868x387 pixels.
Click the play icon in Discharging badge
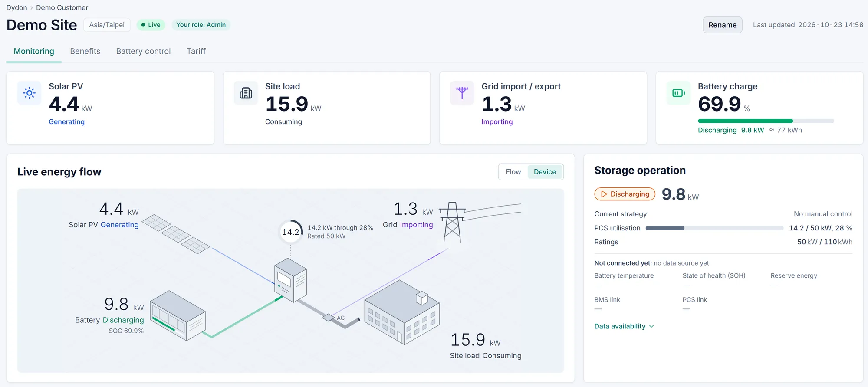[x=604, y=194]
